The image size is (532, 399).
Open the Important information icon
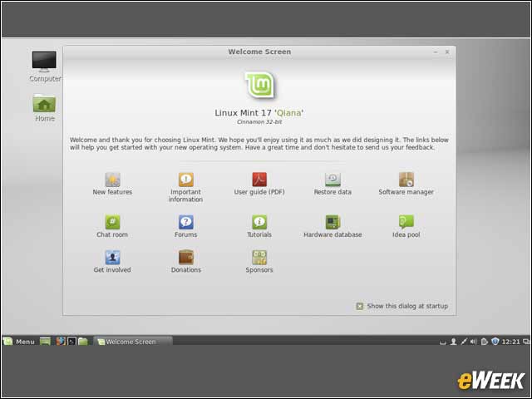pos(186,180)
